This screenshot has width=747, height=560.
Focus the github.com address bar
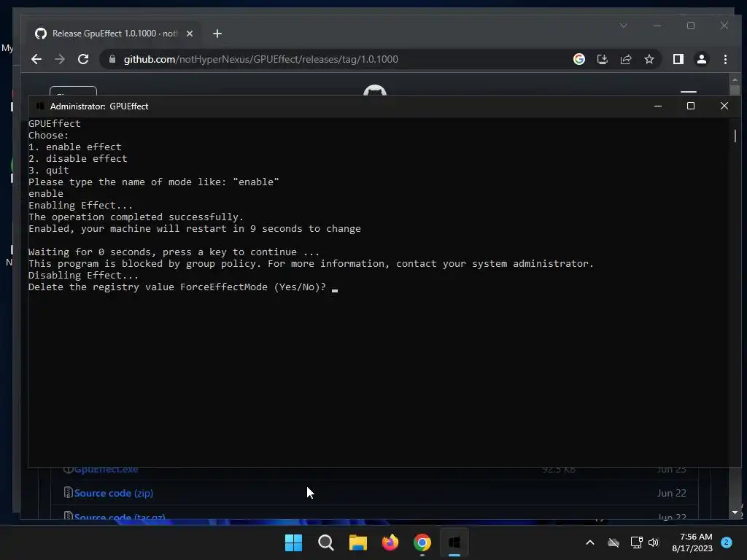[x=260, y=59]
